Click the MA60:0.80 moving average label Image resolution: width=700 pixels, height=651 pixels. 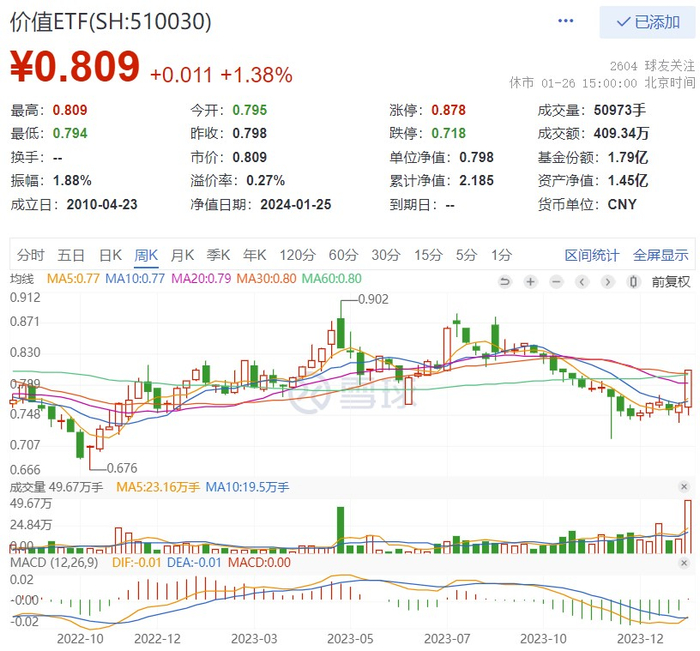tap(332, 279)
